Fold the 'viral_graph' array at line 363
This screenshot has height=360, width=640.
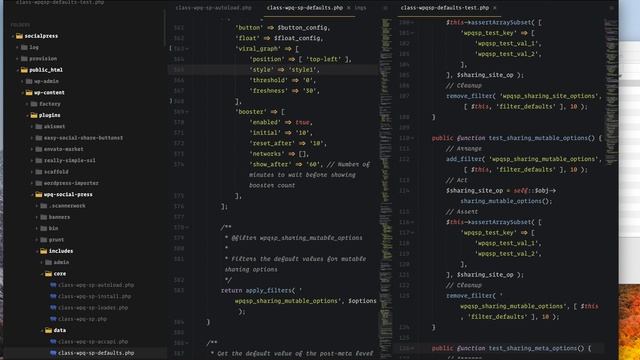coord(187,49)
